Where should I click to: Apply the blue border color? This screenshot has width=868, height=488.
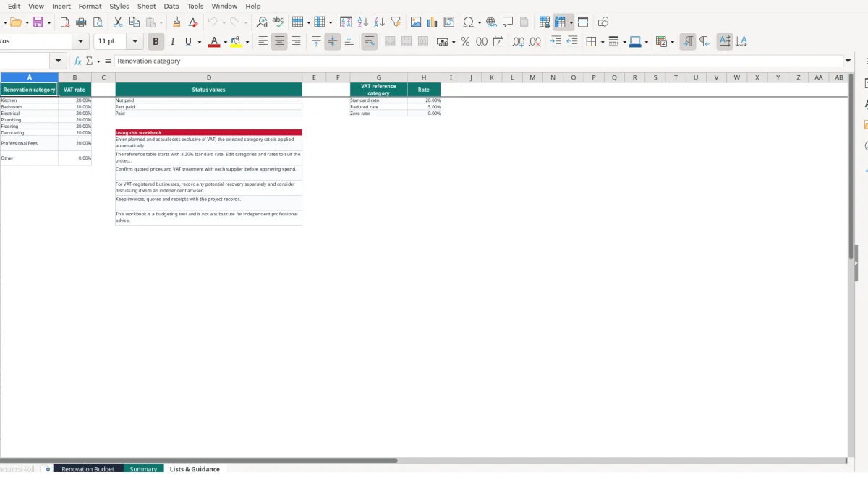(x=634, y=42)
